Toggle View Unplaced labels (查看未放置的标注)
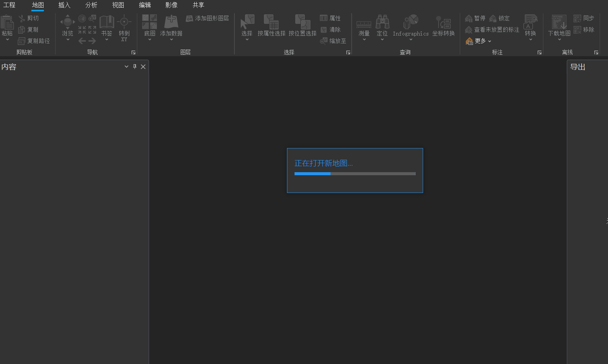 pyautogui.click(x=492, y=29)
